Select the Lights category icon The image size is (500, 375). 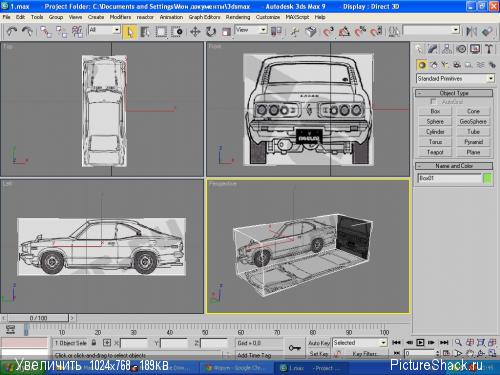coord(445,65)
